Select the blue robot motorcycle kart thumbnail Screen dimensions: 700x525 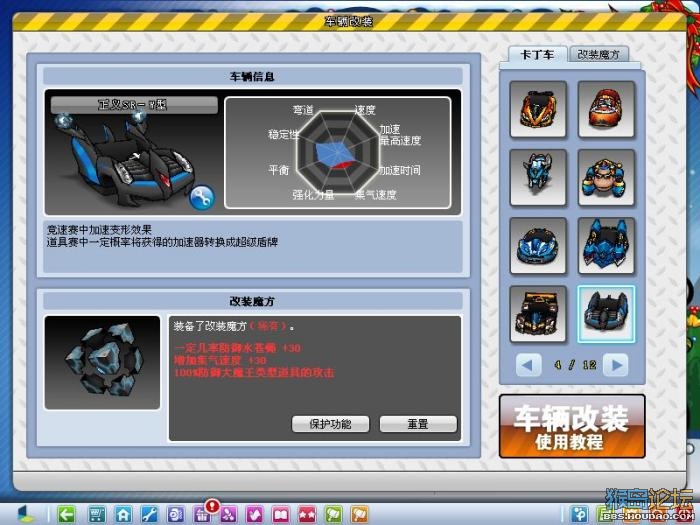click(x=538, y=177)
